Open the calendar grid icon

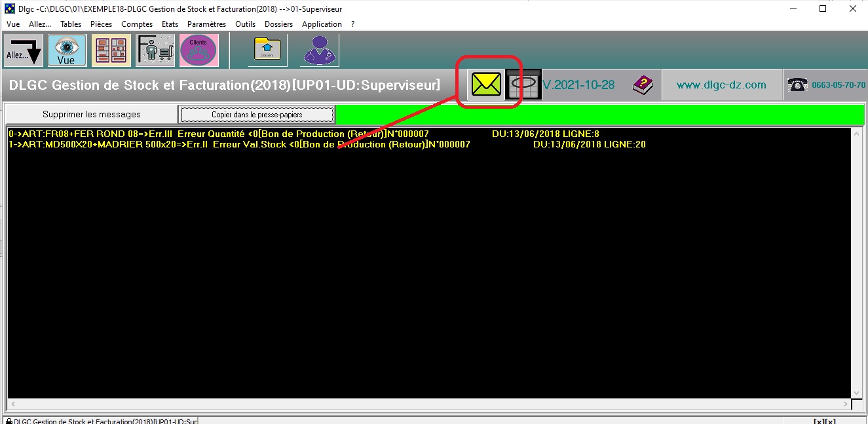coord(523,85)
